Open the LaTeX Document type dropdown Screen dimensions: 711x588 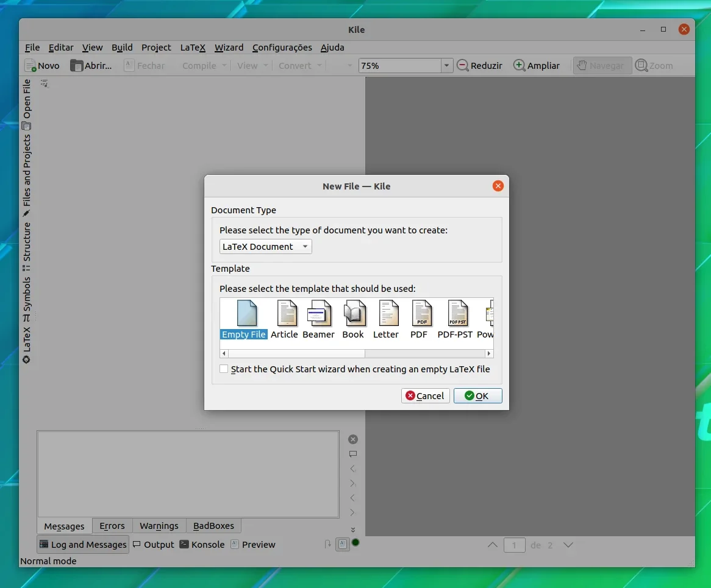point(266,246)
